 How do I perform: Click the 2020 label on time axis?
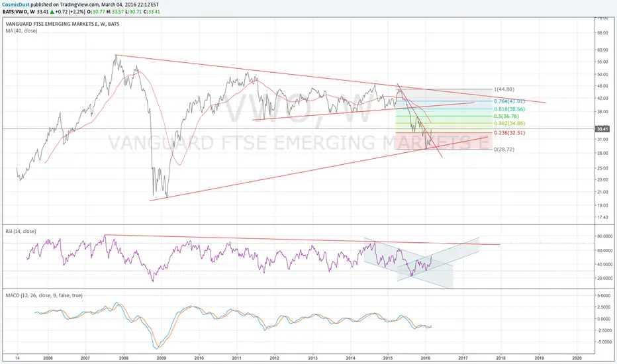pos(577,358)
